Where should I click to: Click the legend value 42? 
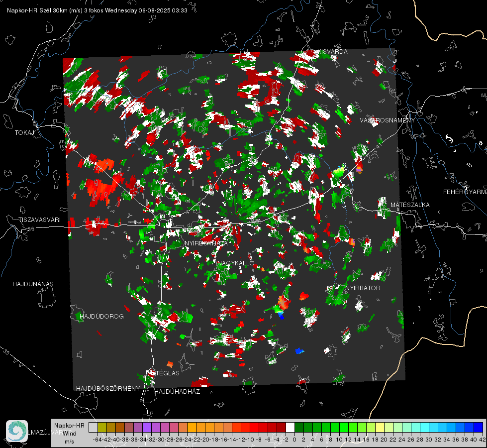483,440
